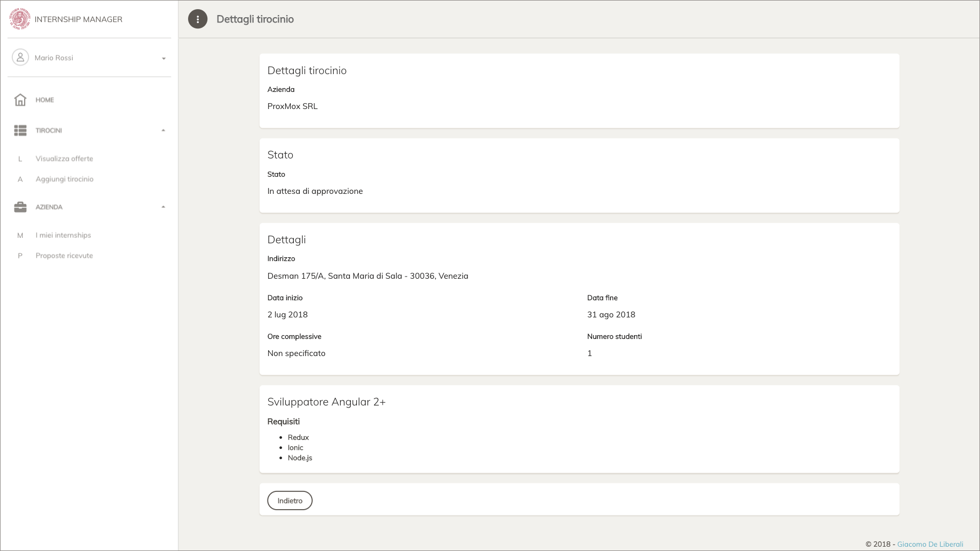Viewport: 980px width, 551px height.
Task: Expand the Mario Rossi user dropdown arrow
Action: [x=164, y=59]
